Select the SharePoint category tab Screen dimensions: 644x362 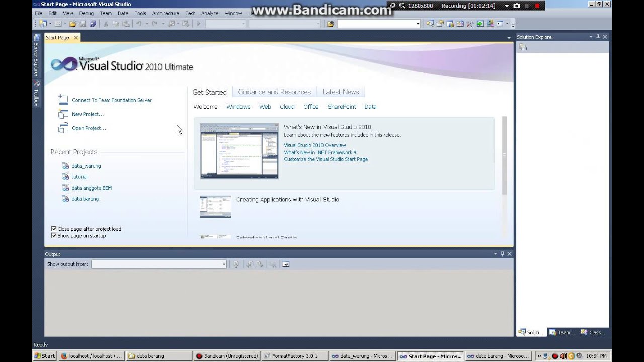click(342, 107)
